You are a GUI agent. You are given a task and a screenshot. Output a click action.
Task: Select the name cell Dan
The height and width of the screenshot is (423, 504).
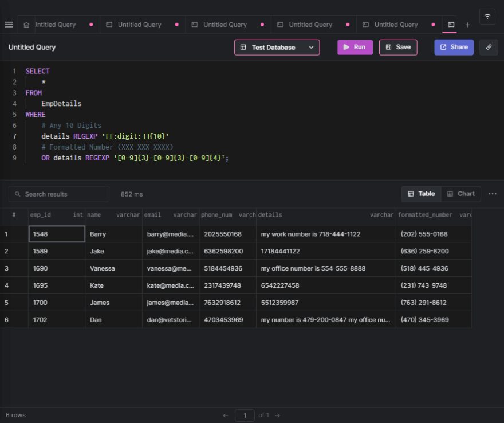[113, 320]
